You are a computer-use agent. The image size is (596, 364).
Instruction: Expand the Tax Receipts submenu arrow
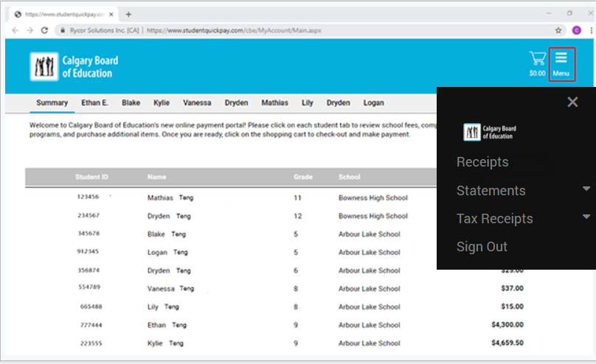(x=586, y=217)
